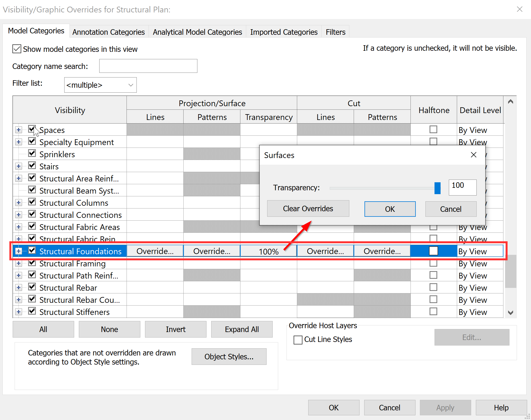This screenshot has width=531, height=420.
Task: Click the Category name search field
Action: 148,66
